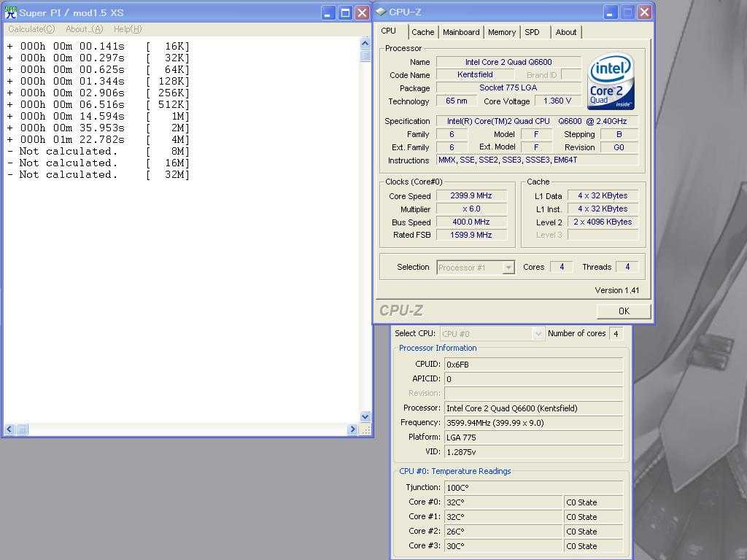The width and height of the screenshot is (747, 560).
Task: Click the Core Speed value 2399.9 MHz
Action: (x=471, y=195)
